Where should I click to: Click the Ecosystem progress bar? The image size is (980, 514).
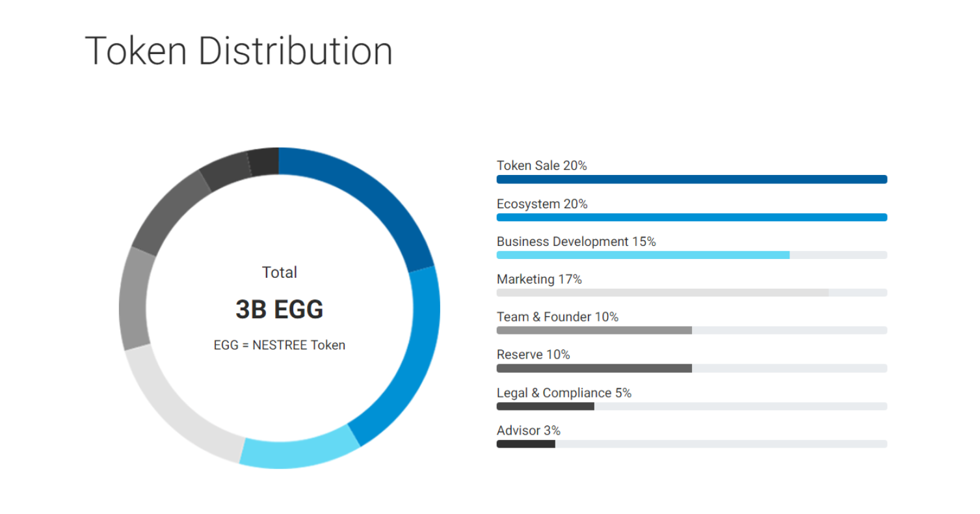[x=691, y=217]
